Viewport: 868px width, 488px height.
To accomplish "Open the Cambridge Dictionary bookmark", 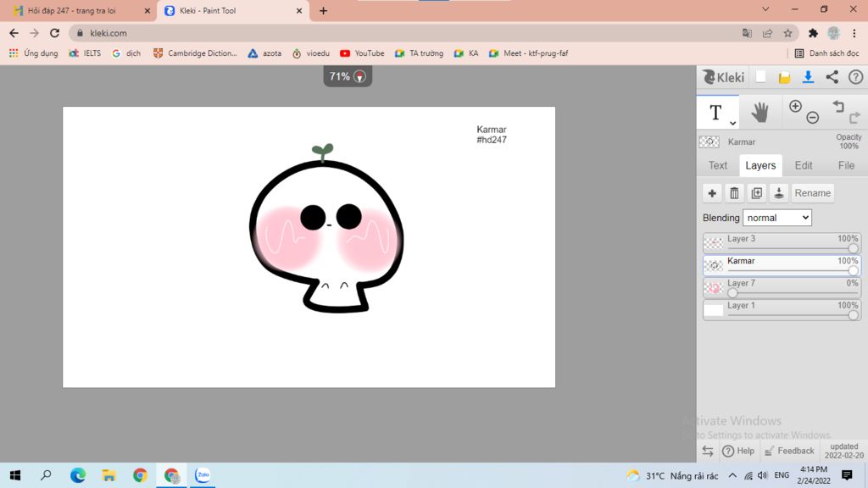I will [195, 53].
